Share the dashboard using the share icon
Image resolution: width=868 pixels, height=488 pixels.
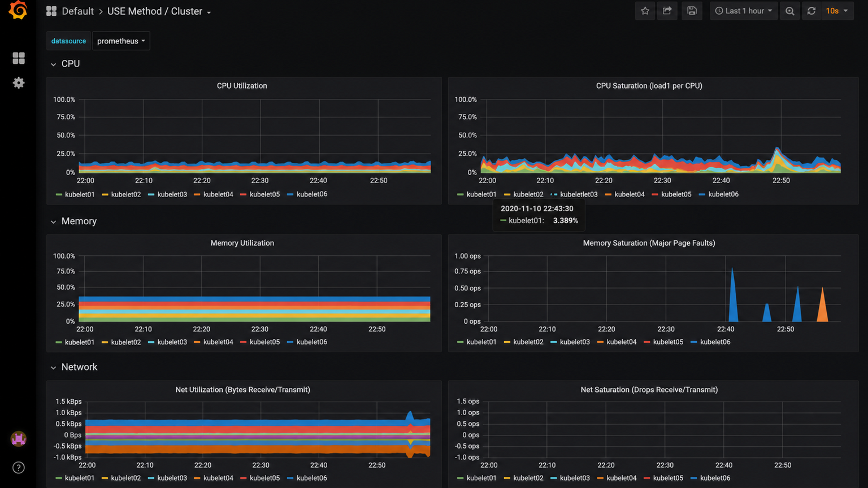point(667,11)
